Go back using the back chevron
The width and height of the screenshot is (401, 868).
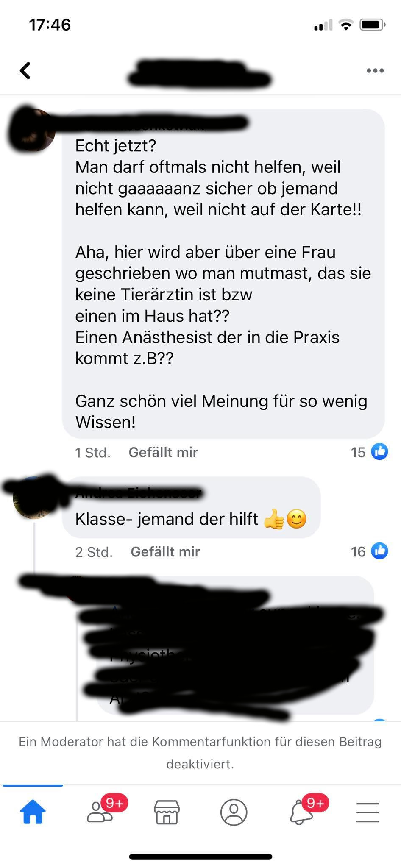(25, 70)
